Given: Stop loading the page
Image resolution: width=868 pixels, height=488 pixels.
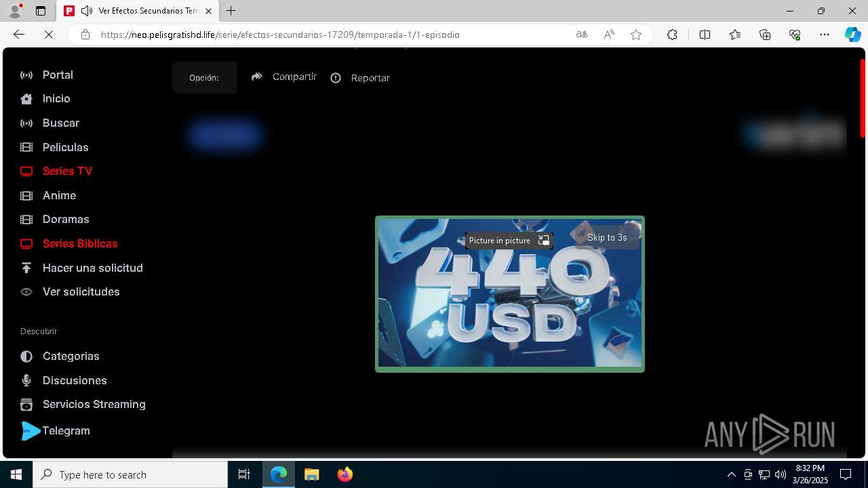Looking at the screenshot, I should [x=49, y=35].
